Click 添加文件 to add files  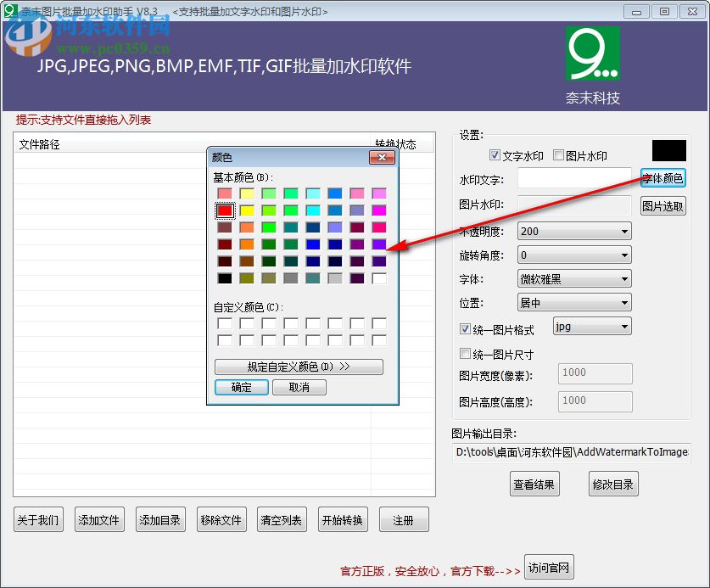click(x=99, y=519)
